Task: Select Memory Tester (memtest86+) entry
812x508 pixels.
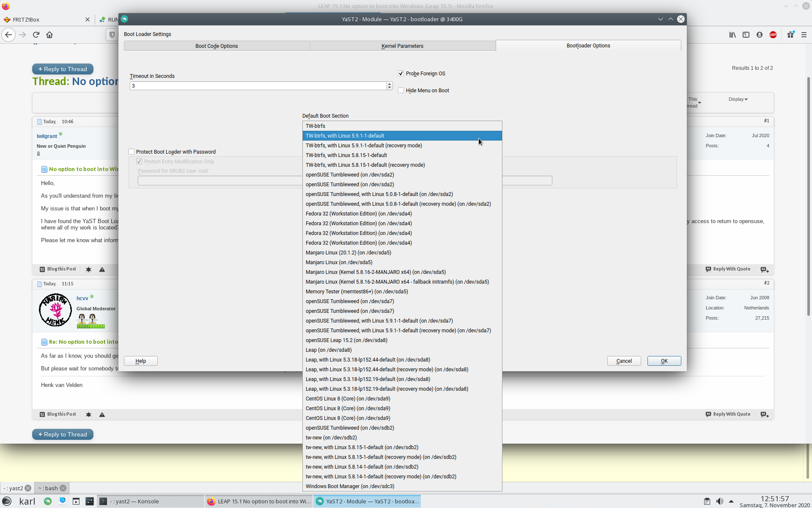Action: click(x=402, y=292)
